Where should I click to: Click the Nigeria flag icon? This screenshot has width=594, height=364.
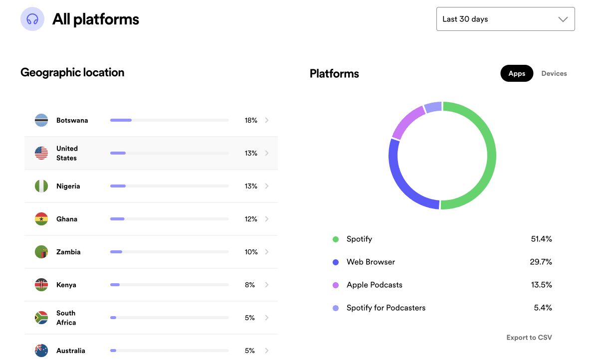pos(41,186)
